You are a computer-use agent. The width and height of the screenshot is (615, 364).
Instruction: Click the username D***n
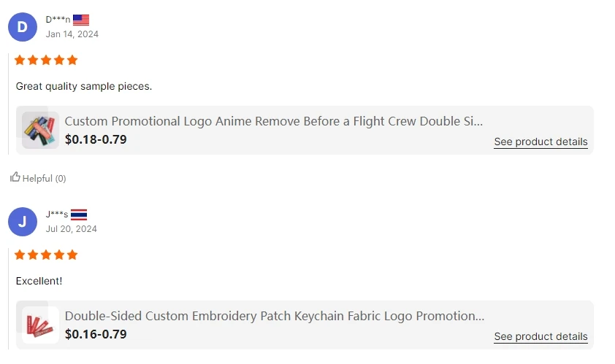click(x=58, y=20)
